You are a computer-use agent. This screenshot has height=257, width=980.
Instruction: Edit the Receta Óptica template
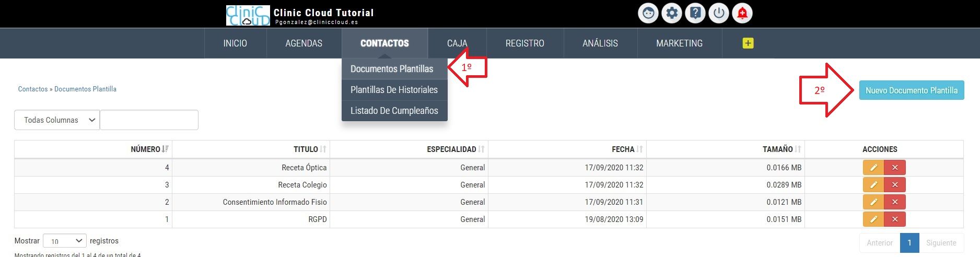[x=873, y=168]
